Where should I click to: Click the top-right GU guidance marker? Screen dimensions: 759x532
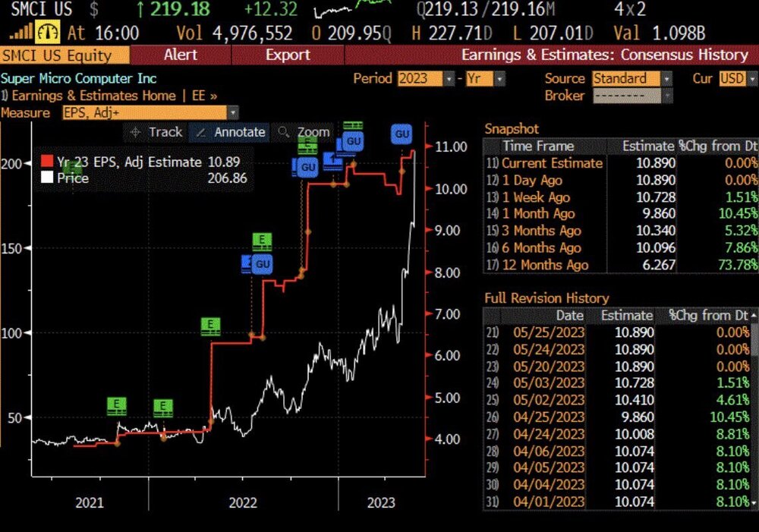pyautogui.click(x=402, y=134)
